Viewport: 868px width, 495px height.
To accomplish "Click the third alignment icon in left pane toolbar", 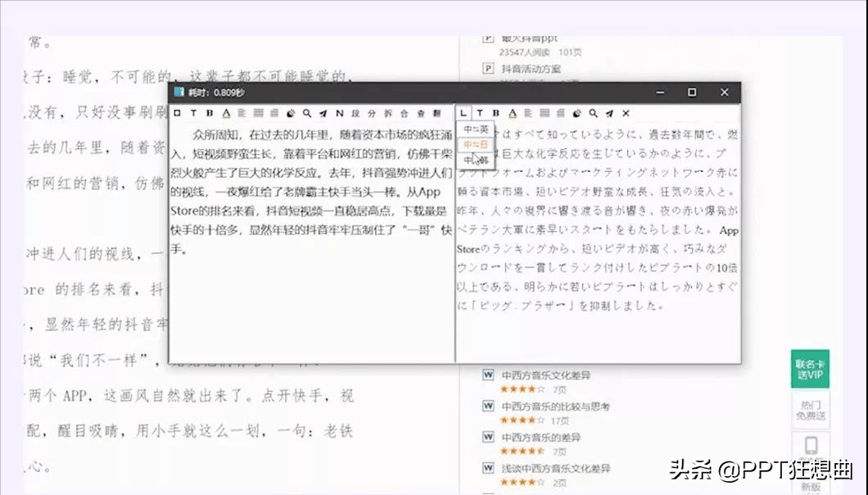I will [x=274, y=113].
